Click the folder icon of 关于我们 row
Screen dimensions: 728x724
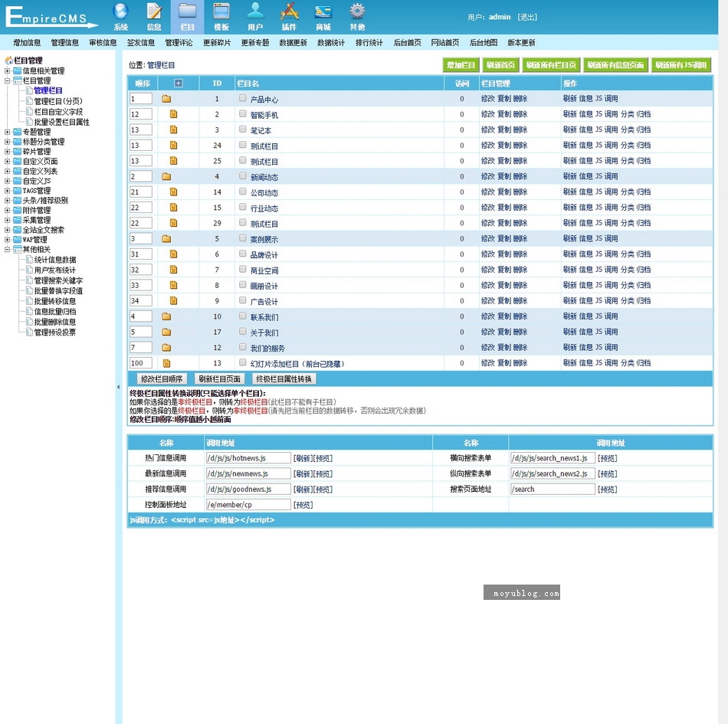(166, 332)
